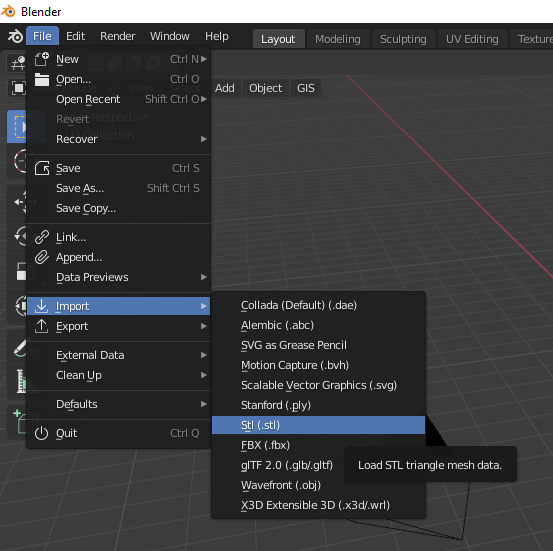Click the Save disk icon

click(x=42, y=168)
